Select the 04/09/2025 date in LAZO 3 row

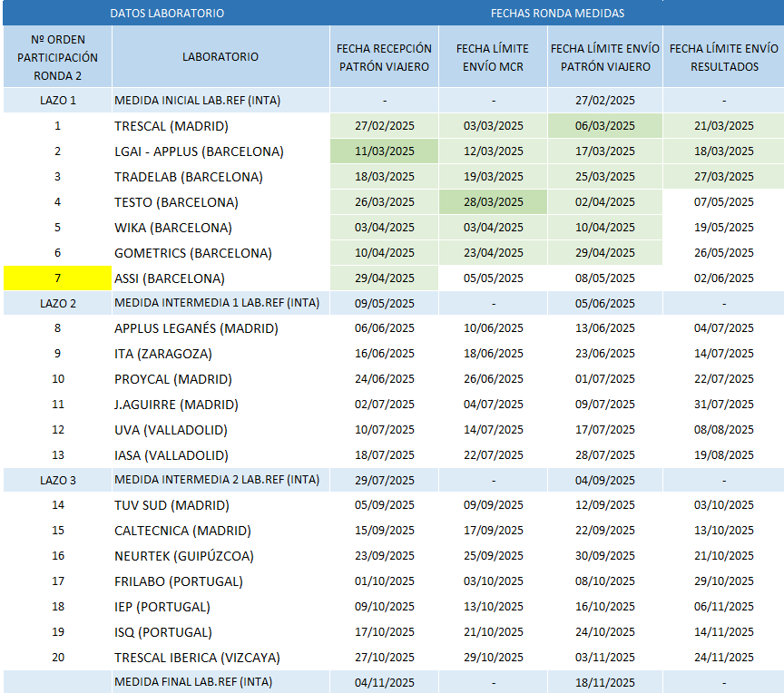pyautogui.click(x=605, y=481)
